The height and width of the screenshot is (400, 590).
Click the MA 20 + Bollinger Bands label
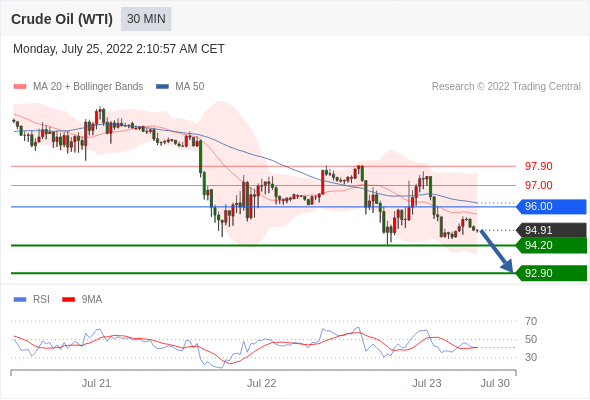[88, 87]
